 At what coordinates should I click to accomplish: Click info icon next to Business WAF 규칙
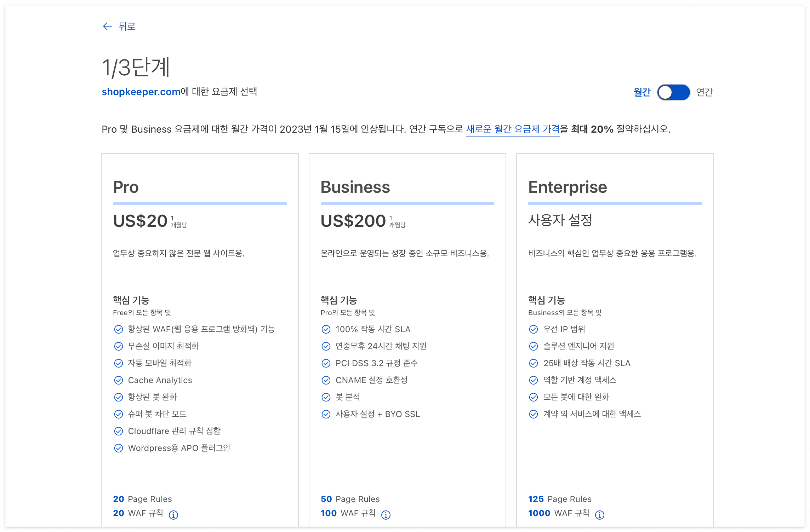(386, 515)
